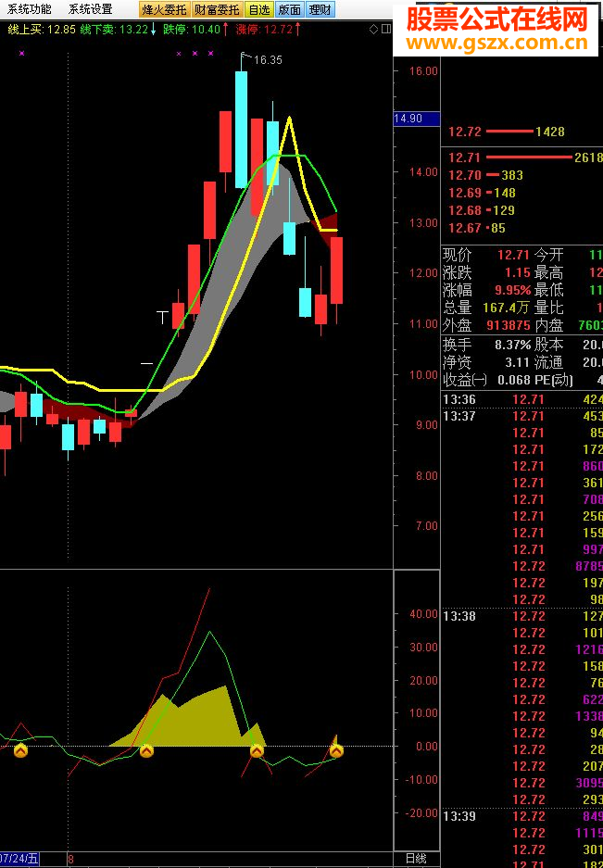
Task: Click the red up arrow after 跌停 10.40
Action: coord(226,30)
